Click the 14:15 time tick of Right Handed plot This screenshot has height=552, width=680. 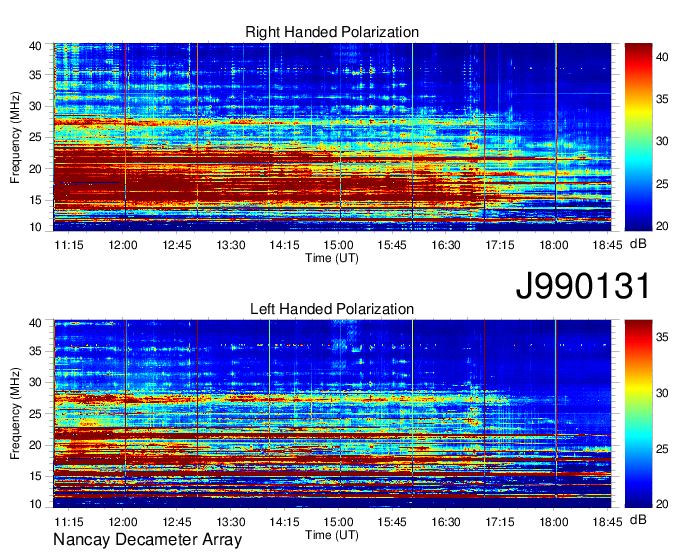284,245
